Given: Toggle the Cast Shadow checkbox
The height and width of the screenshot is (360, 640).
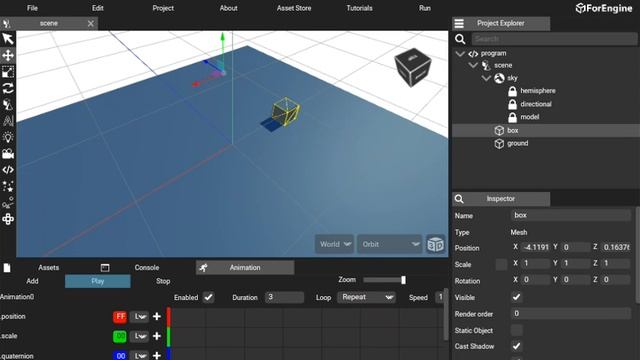Looking at the screenshot, I should point(516,346).
